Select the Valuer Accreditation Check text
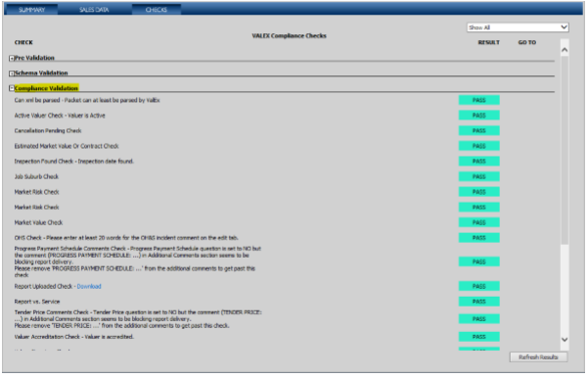This screenshot has width=588, height=378. (x=74, y=337)
